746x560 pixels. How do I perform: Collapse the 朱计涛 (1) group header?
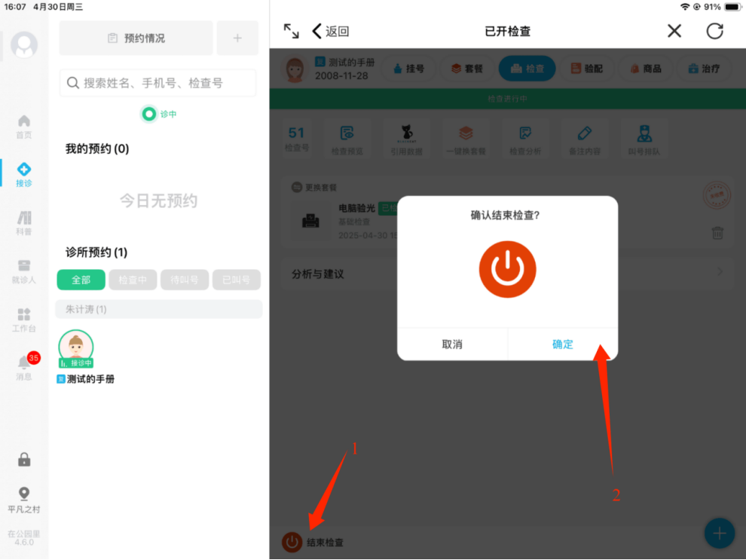[159, 309]
